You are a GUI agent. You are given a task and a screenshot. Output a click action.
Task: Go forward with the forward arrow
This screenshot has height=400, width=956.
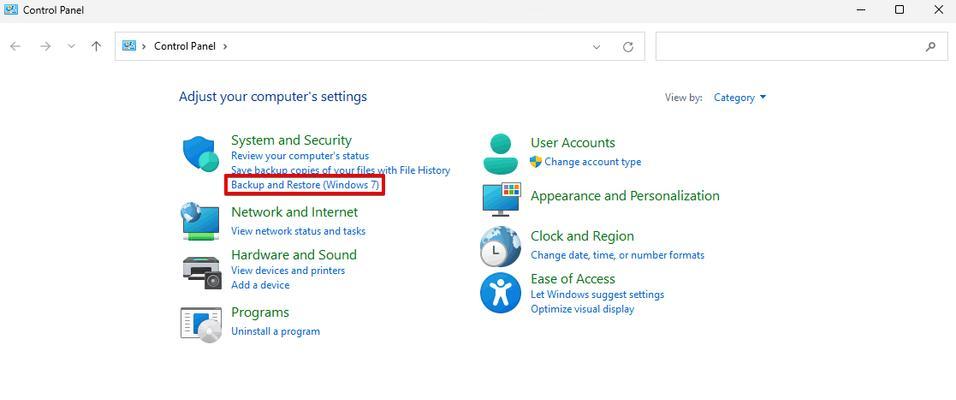tap(45, 46)
